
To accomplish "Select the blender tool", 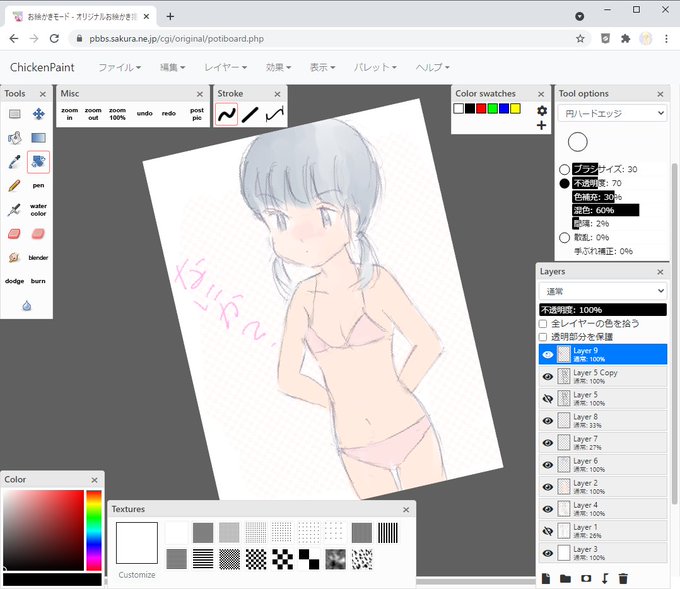I will tap(39, 258).
